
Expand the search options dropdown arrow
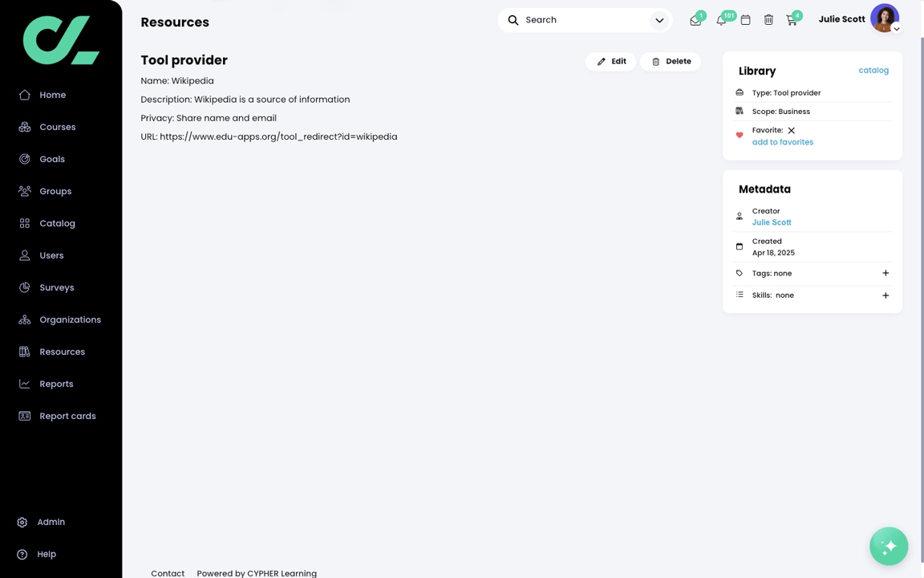click(x=659, y=21)
